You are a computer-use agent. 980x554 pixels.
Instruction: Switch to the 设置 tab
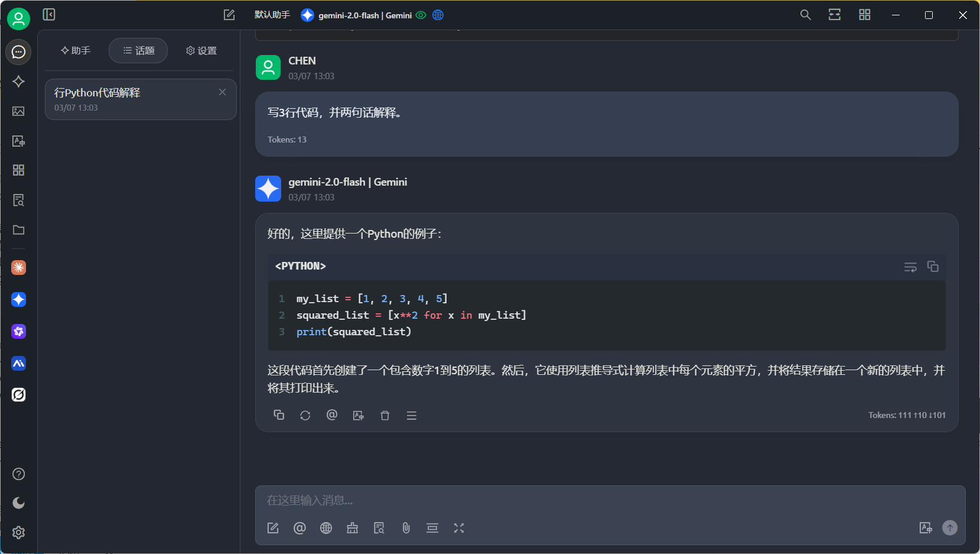coord(201,51)
